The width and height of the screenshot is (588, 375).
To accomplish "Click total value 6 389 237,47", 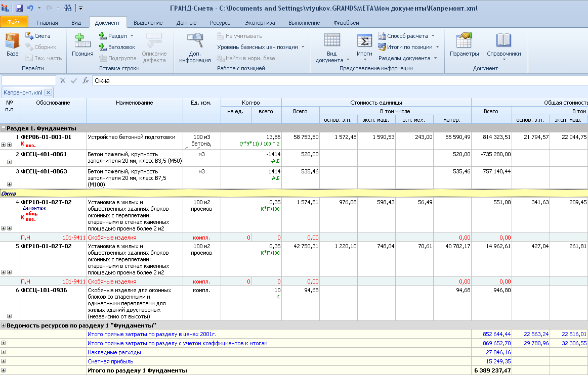I will (x=493, y=370).
